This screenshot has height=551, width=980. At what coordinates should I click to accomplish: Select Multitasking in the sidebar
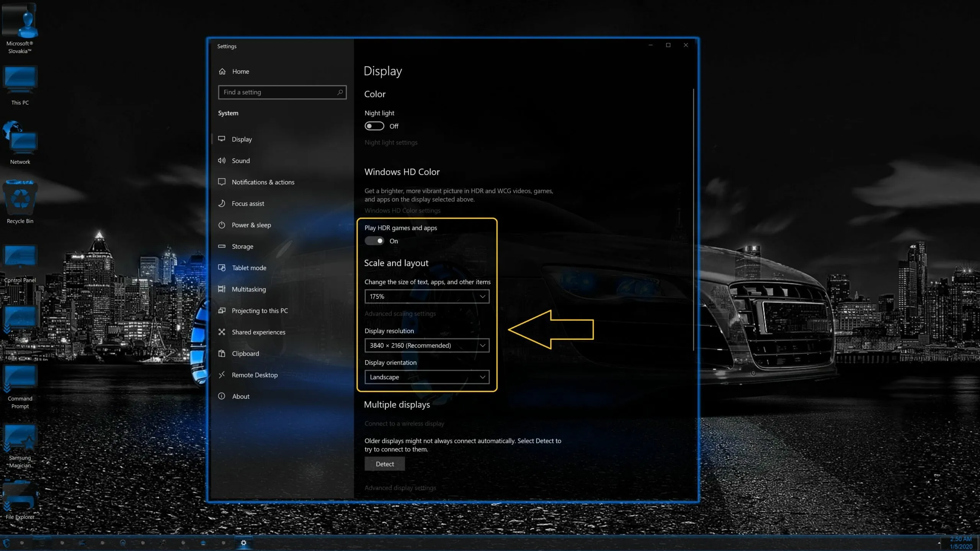click(248, 289)
